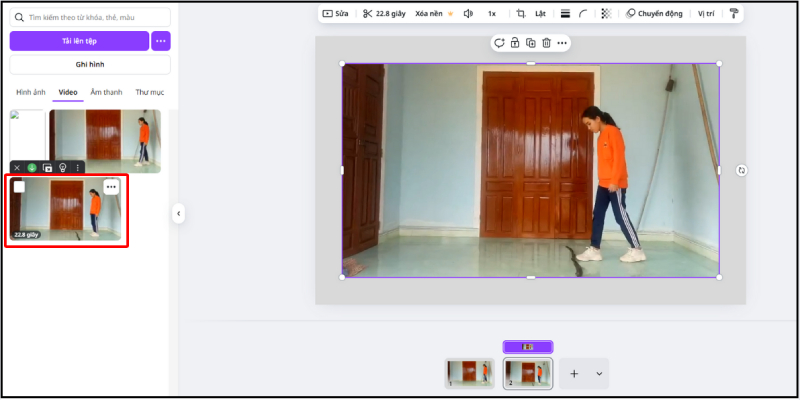Duplicate the selected video element
800x400 pixels.
[531, 43]
